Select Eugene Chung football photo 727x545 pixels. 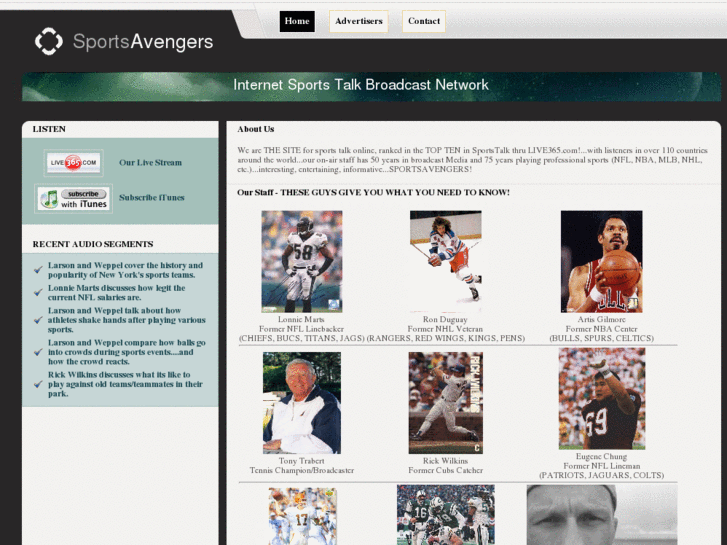pyautogui.click(x=602, y=399)
